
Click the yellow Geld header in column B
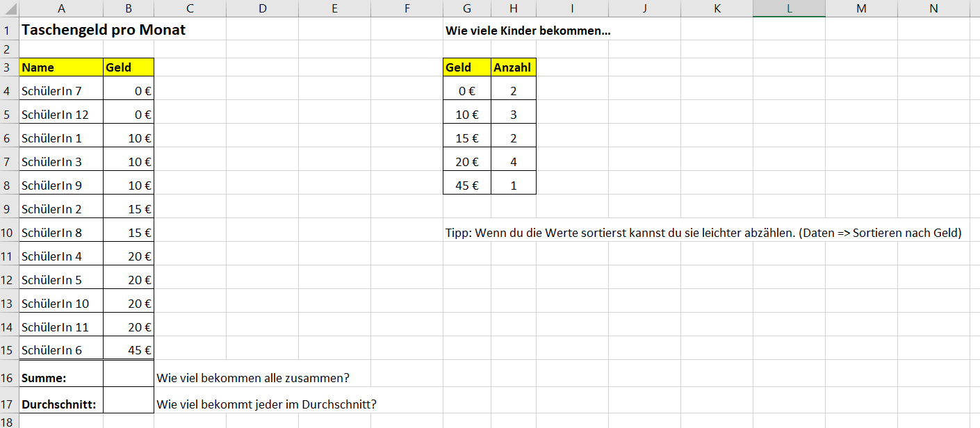129,67
